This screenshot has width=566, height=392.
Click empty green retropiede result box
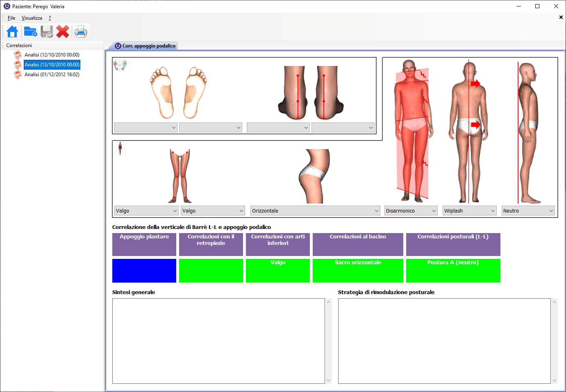click(211, 271)
